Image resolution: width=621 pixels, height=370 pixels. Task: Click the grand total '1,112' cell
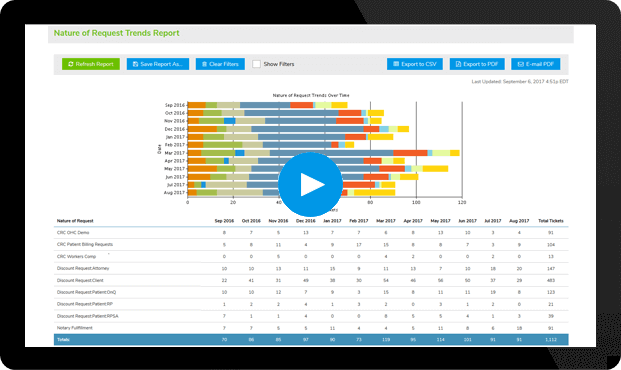tap(551, 340)
